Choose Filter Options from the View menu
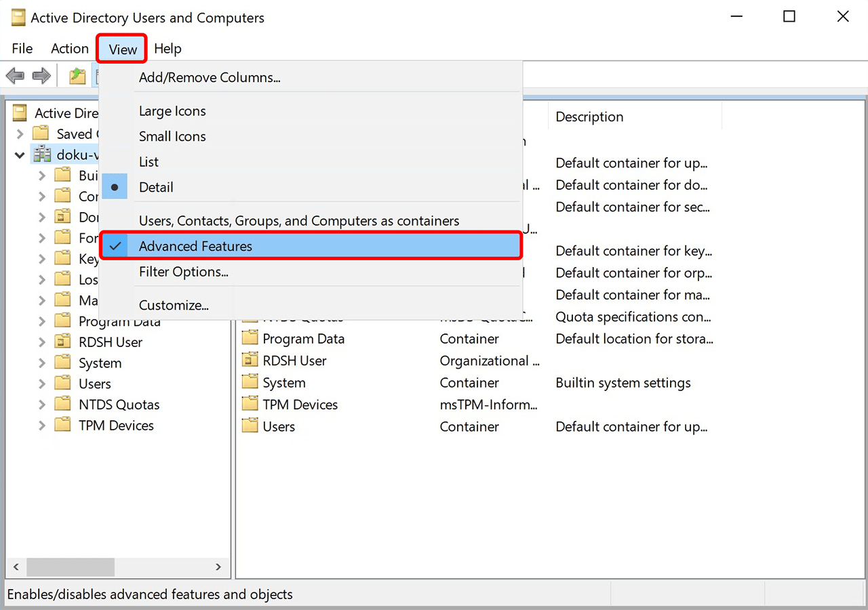The image size is (868, 610). click(183, 272)
